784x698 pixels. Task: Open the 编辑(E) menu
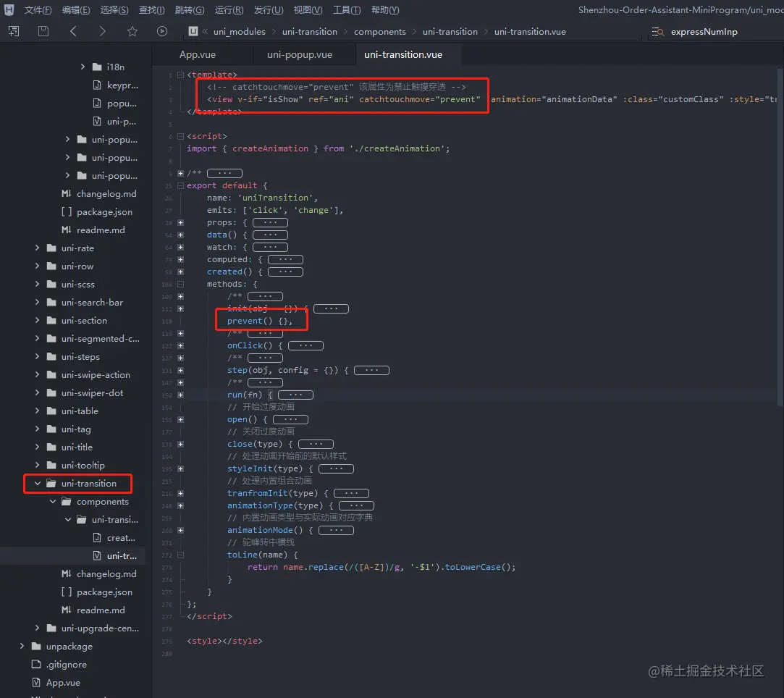click(76, 10)
